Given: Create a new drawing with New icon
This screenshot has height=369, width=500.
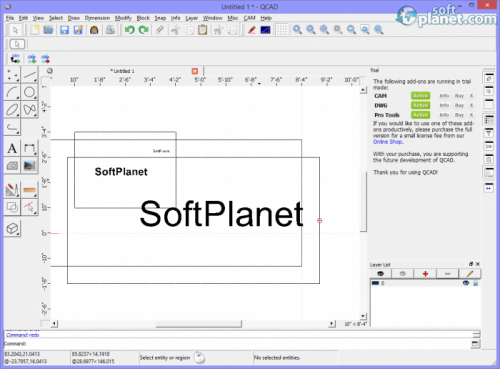Looking at the screenshot, I should coord(34,30).
